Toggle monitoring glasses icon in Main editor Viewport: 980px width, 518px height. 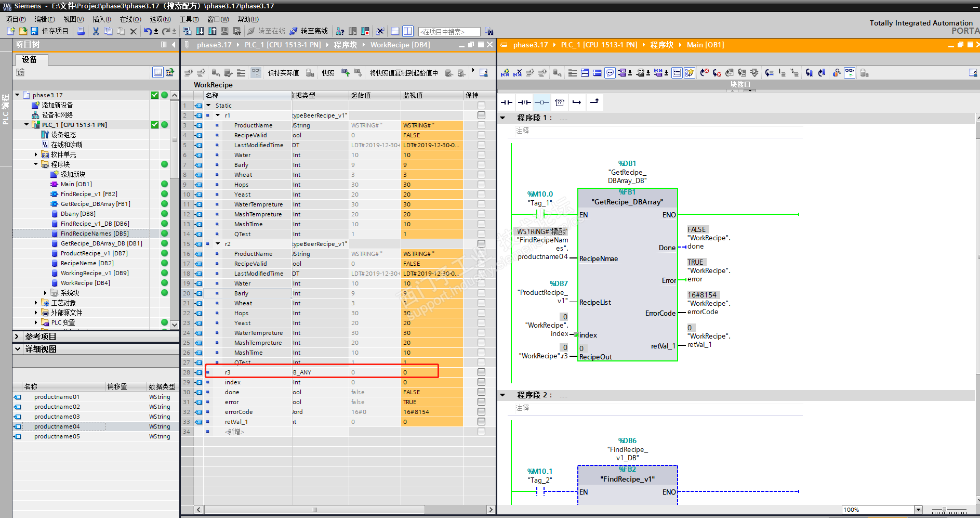click(849, 73)
